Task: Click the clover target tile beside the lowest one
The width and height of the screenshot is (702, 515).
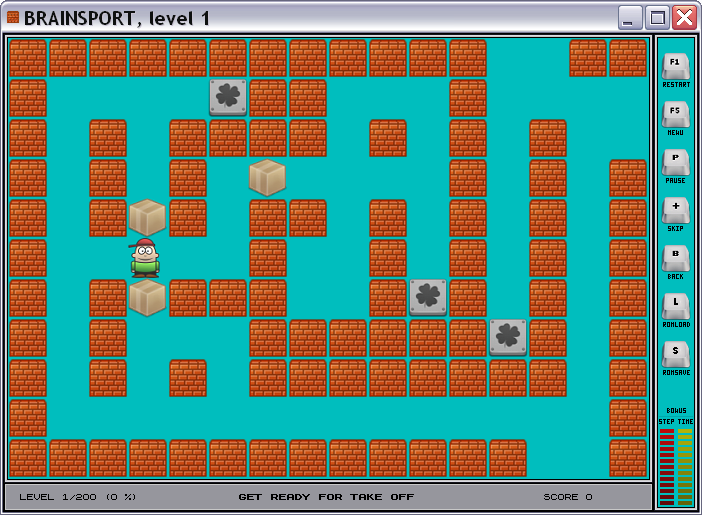Action: pyautogui.click(x=428, y=298)
